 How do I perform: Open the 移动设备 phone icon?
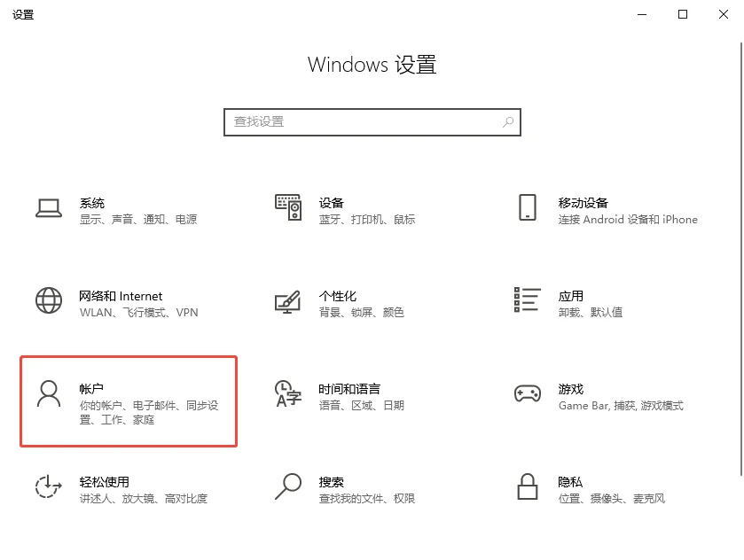click(527, 207)
